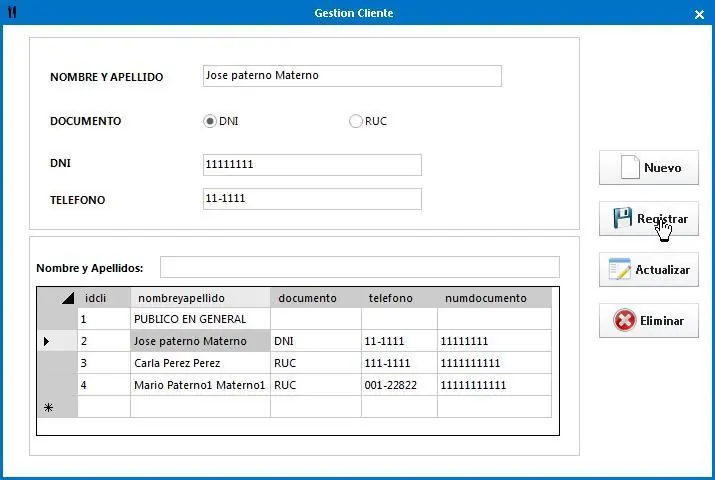Click the Nombre y Apellidos search box
The image size is (715, 480).
[359, 267]
